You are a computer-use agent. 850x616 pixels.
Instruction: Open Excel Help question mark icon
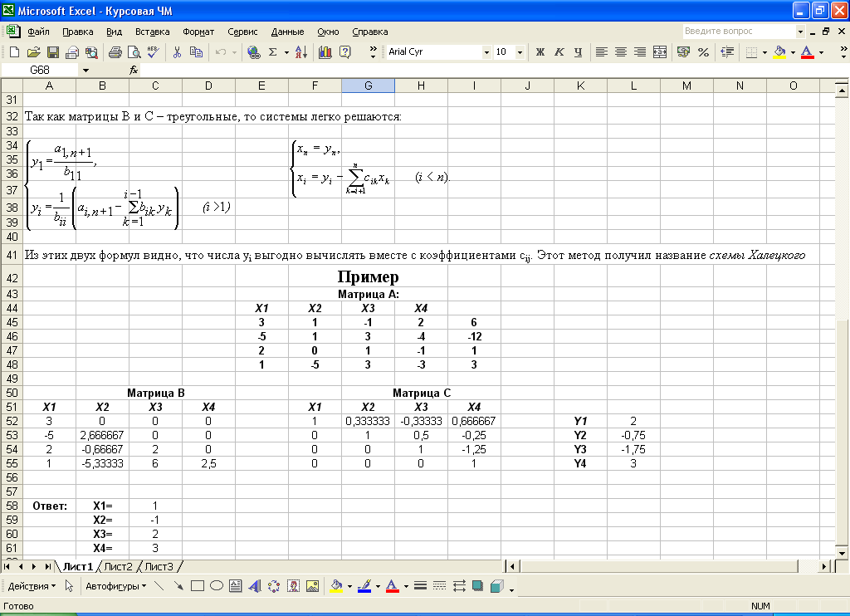344,52
